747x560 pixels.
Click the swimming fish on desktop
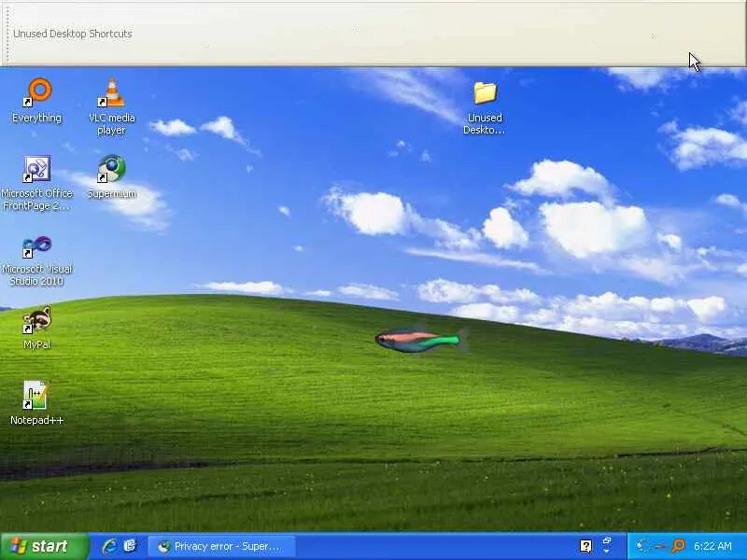(420, 340)
